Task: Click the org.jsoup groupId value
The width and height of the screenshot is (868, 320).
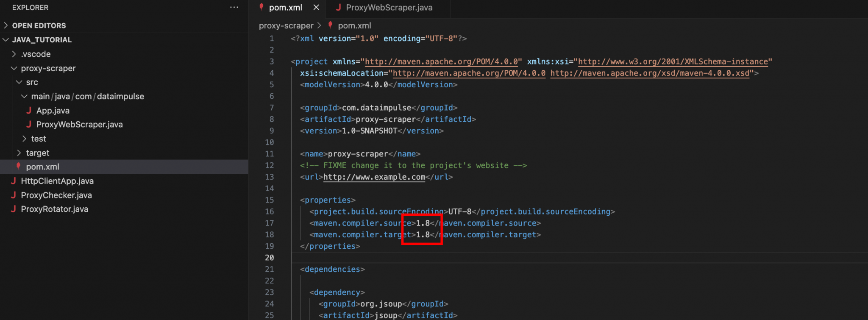Action: (381, 304)
